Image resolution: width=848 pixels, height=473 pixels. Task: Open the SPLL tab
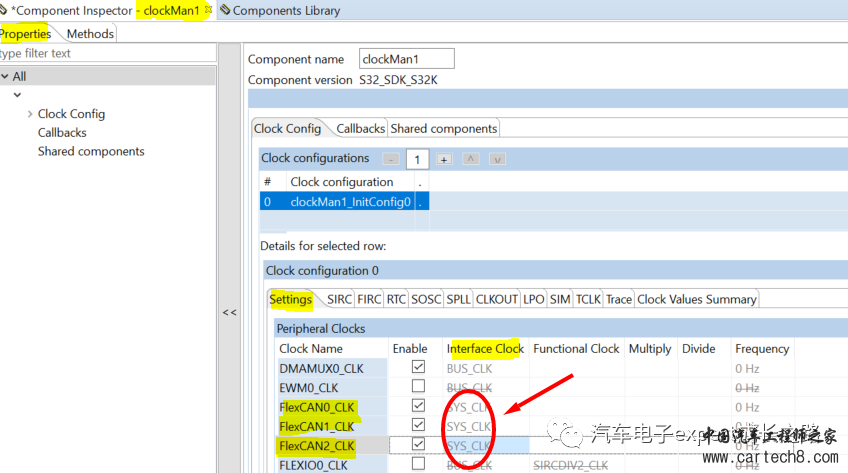pyautogui.click(x=458, y=299)
